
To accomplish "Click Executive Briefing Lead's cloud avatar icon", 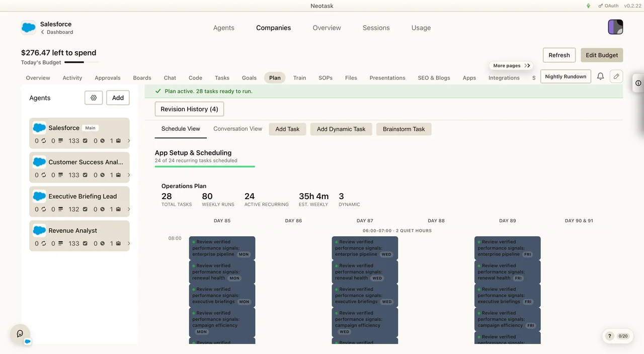I will pyautogui.click(x=39, y=196).
